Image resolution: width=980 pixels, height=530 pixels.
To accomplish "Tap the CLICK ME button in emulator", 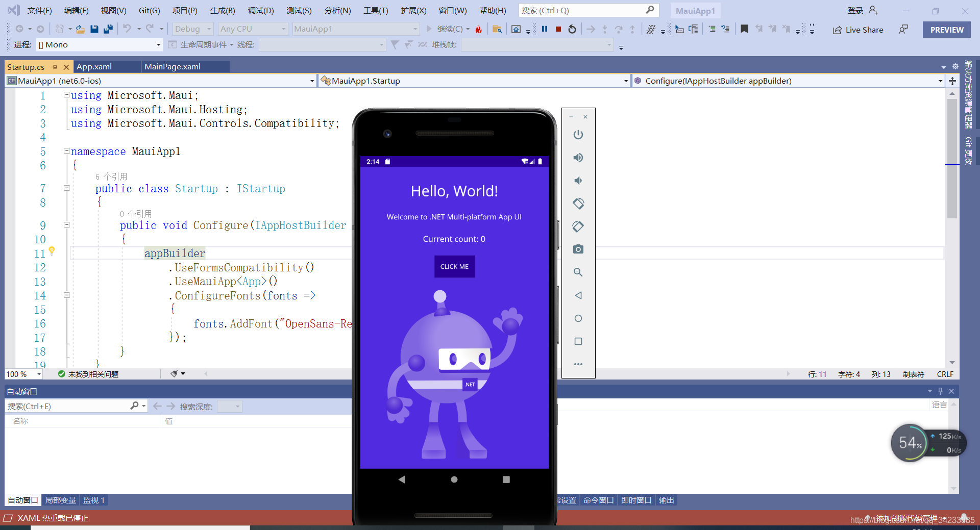I will click(x=454, y=267).
